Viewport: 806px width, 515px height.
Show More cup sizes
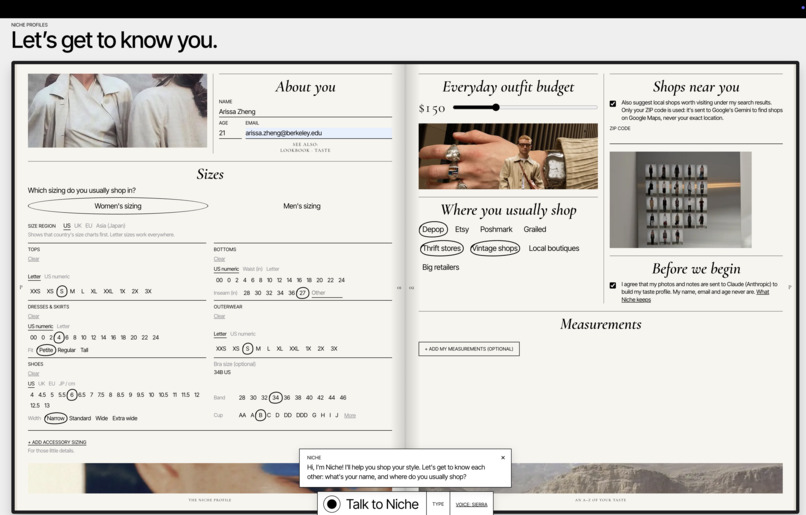click(x=350, y=415)
